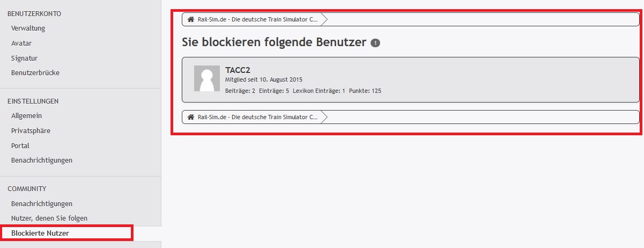644x248 pixels.
Task: Open Allgemein under Einstellungen
Action: (x=26, y=115)
